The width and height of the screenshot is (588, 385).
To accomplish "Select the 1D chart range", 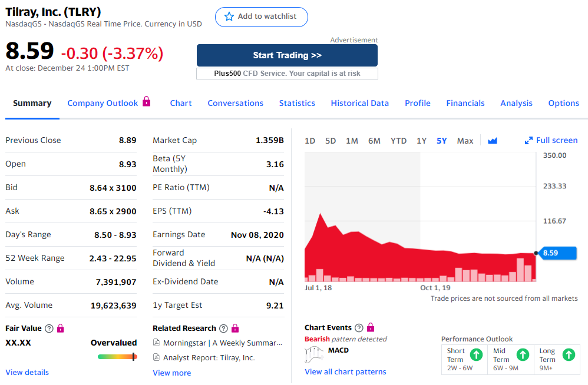I will (x=310, y=141).
